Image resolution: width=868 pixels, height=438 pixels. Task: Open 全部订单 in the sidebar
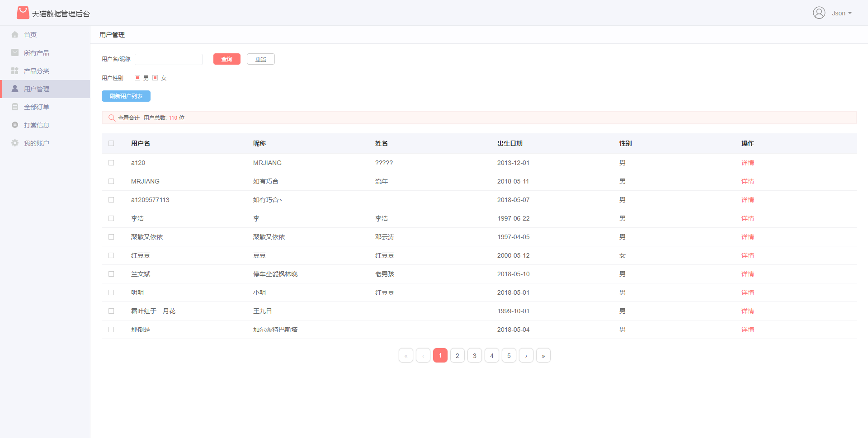pos(45,107)
